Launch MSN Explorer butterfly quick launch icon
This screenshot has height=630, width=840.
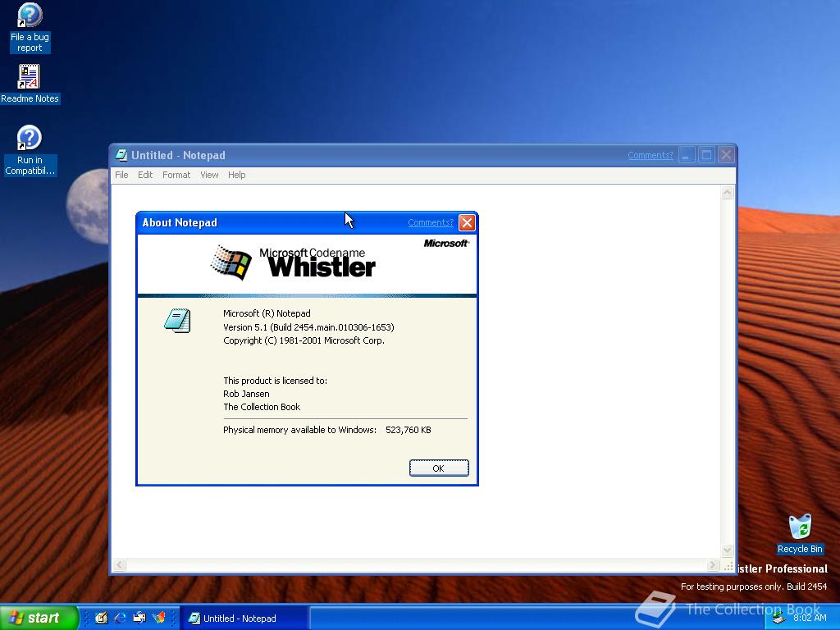tap(159, 618)
